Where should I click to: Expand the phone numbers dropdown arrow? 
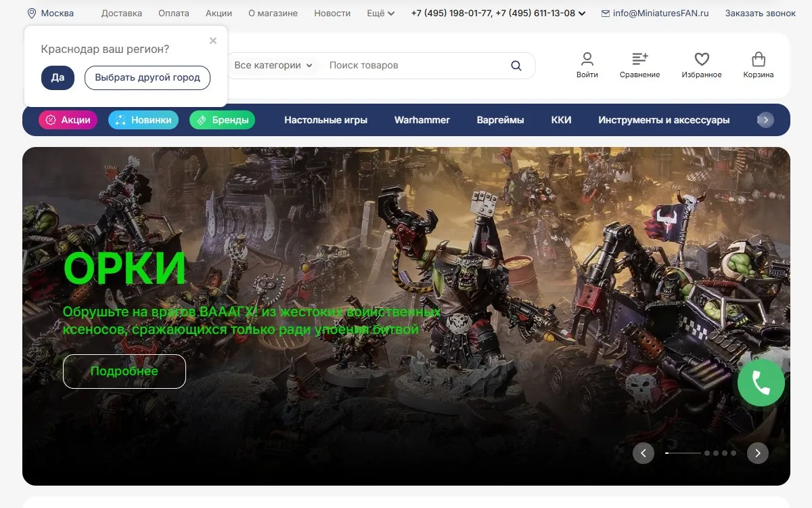point(582,13)
